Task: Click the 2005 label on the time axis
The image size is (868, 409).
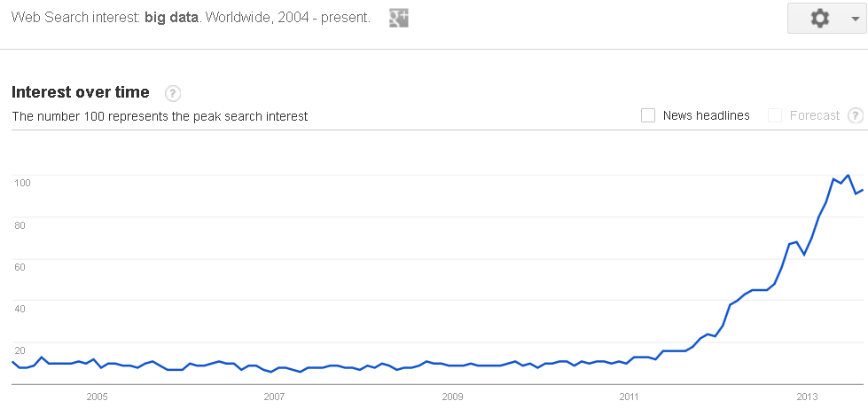Action: pyautogui.click(x=97, y=397)
